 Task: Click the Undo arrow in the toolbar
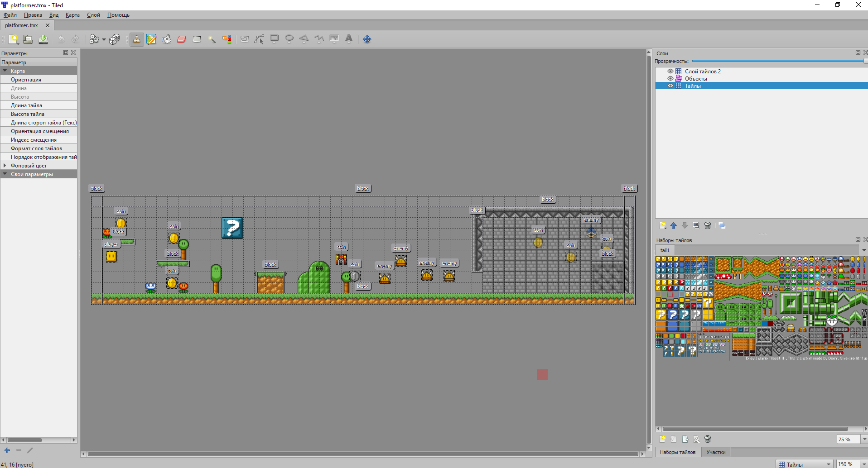click(61, 39)
